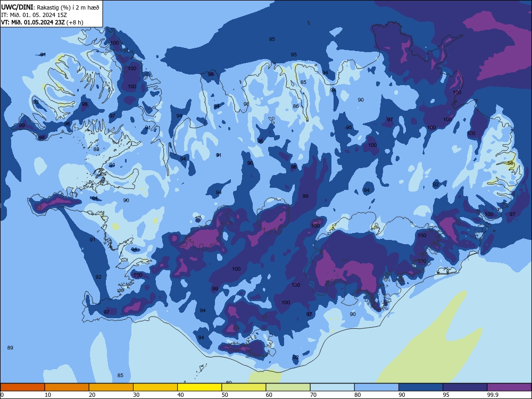This screenshot has height=399, width=532.
Task: Click the '10' label on the legend scale
Action: [x=48, y=395]
